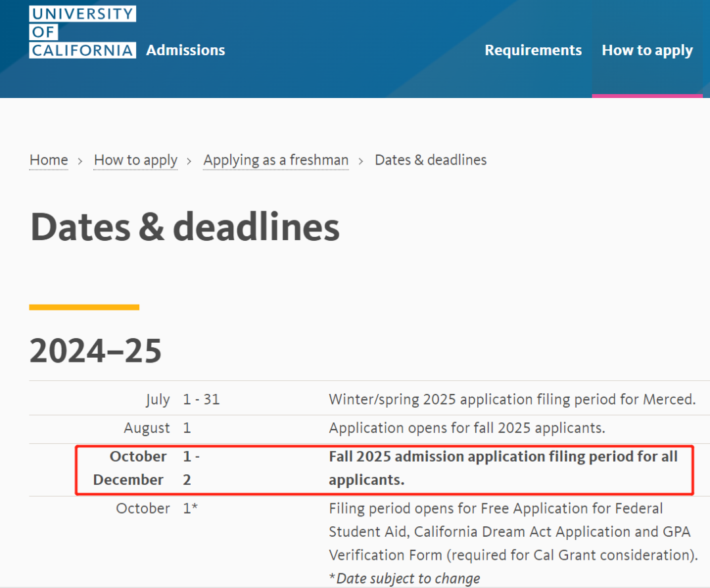Go to the Home breadcrumb link
Image resolution: width=710 pixels, height=588 pixels.
pyautogui.click(x=49, y=160)
